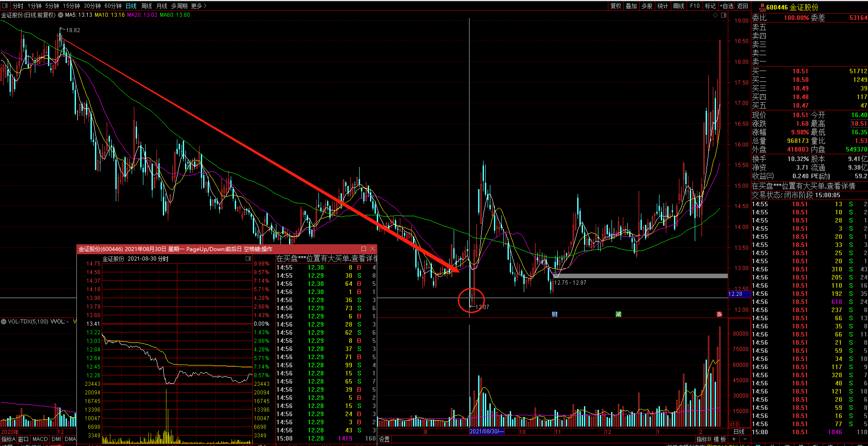Open the dropdown beside 金证股份(日线.前复权)
Image resolution: width=868 pixels, height=446 pixels.
61,15
